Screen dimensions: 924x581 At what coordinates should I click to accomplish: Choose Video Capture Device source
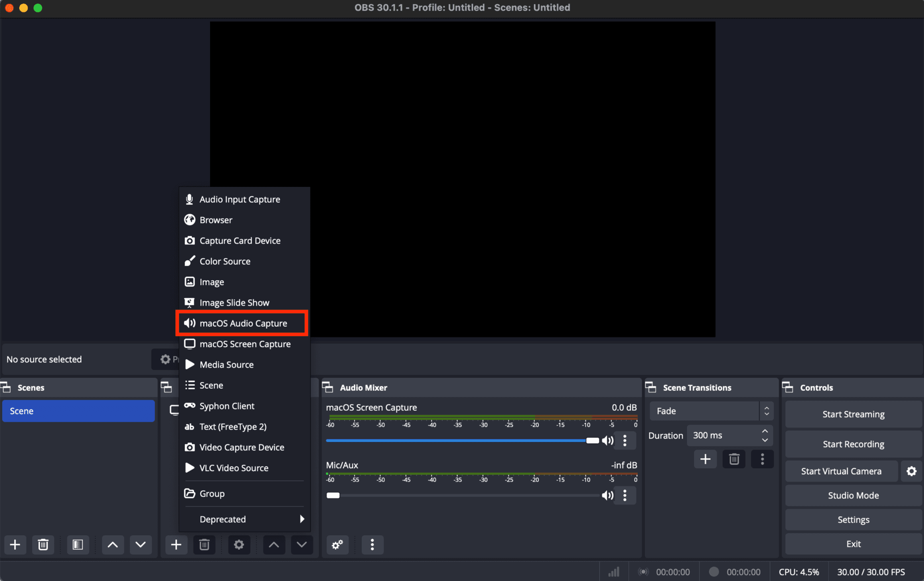[245, 447]
